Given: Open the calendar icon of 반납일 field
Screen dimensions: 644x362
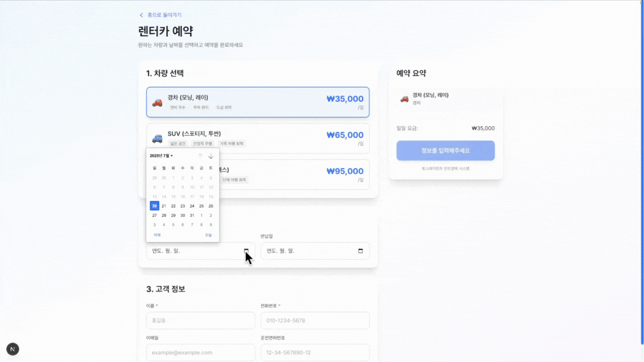Looking at the screenshot, I should point(361,251).
